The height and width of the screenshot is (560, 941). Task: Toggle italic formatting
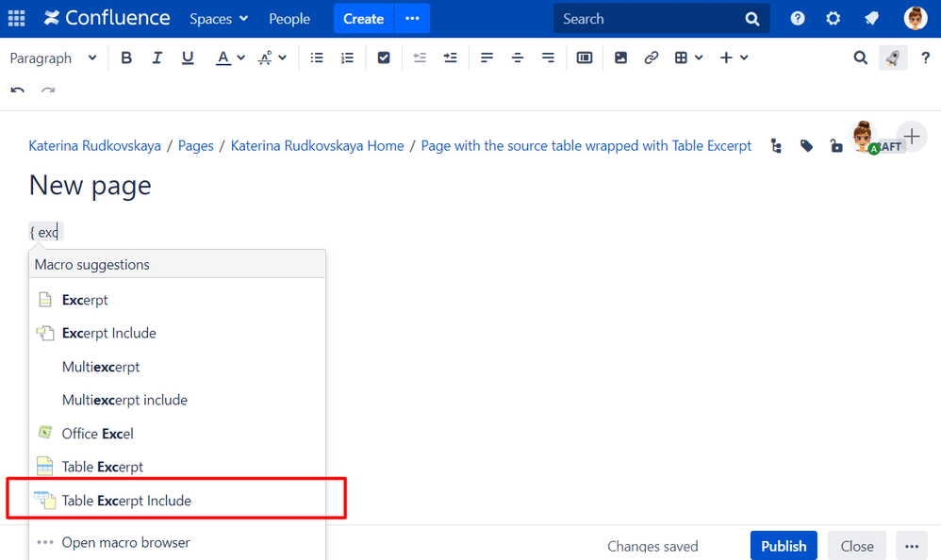pos(157,58)
